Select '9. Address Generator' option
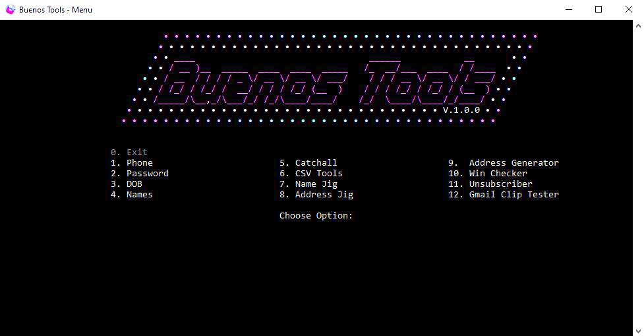 [x=504, y=163]
